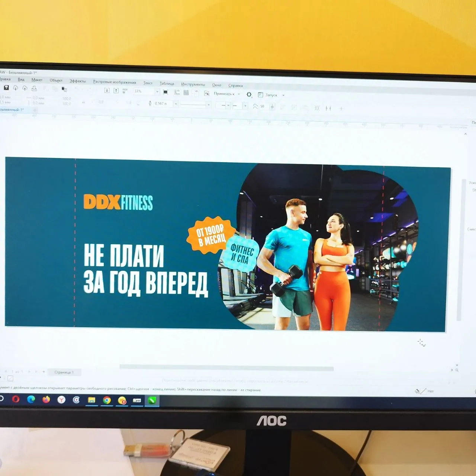
Task: Toggle the grid display icon
Action: click(x=186, y=93)
